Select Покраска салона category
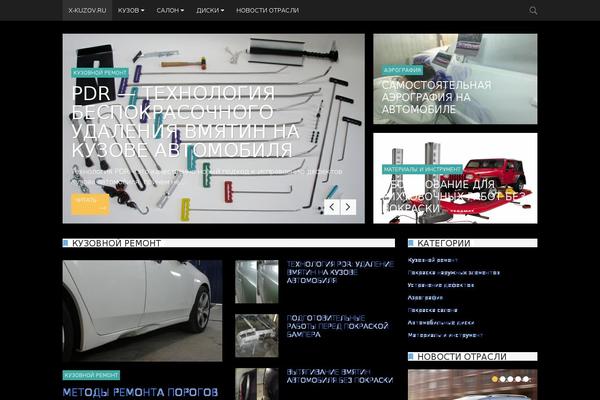Viewport: 600px width, 400px height. point(432,310)
